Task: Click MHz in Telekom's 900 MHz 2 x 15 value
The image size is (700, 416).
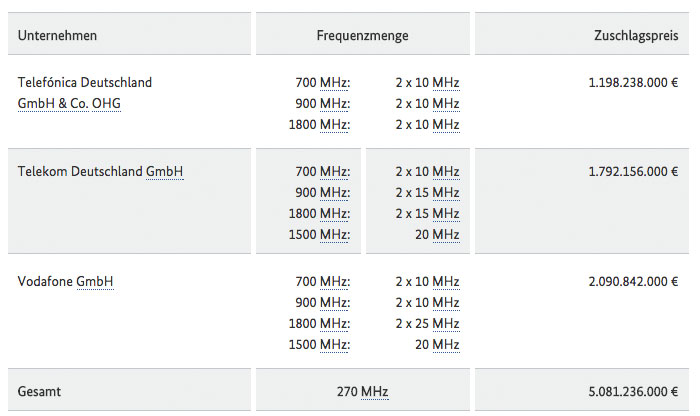Action: pyautogui.click(x=446, y=192)
